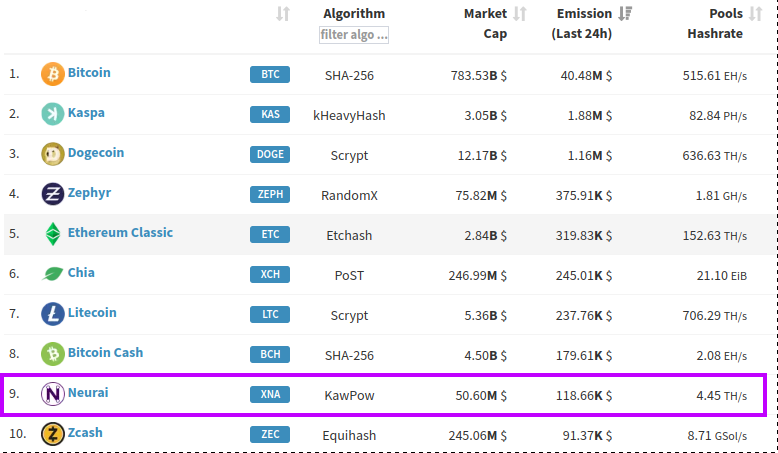This screenshot has width=778, height=453.
Task: Open the Bitcoin Cash coin link
Action: pos(106,352)
